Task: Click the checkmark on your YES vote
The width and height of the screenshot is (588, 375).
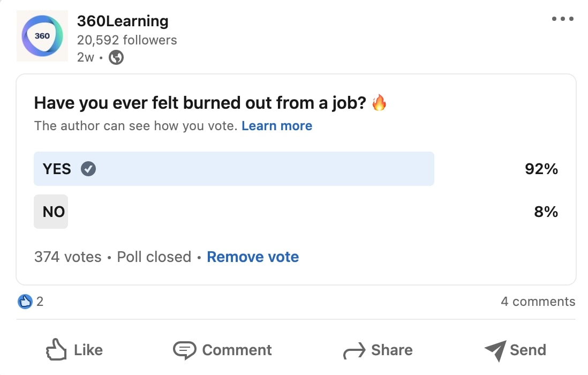Action: tap(88, 169)
